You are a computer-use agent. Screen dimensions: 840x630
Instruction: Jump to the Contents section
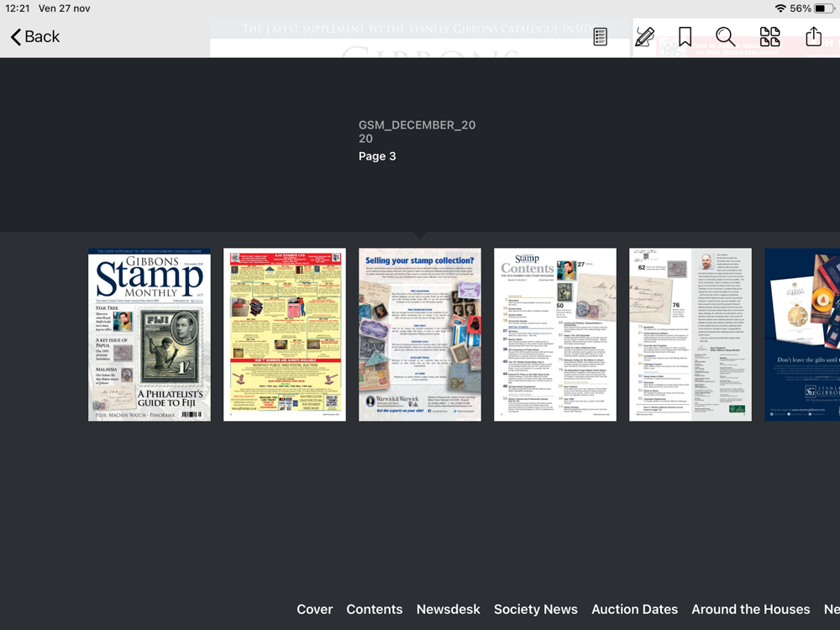pyautogui.click(x=375, y=609)
